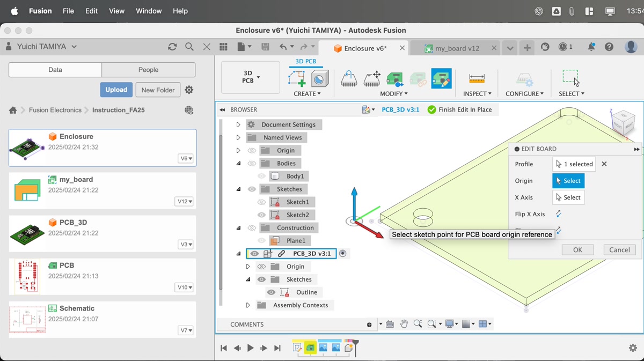644x361 pixels.
Task: Open data panel settings gear
Action: coord(189,90)
